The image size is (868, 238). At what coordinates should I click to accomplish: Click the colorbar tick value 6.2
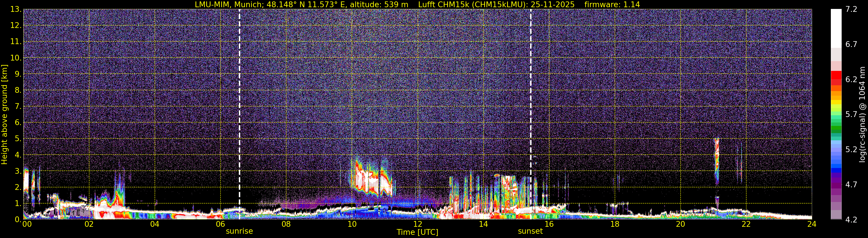click(851, 79)
